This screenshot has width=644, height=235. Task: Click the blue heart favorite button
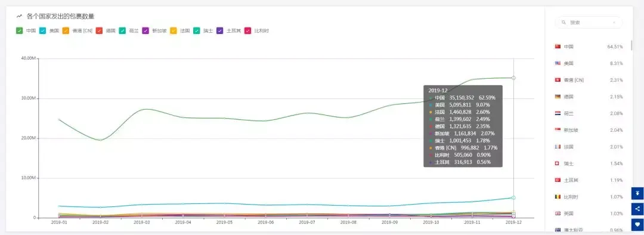coord(637,224)
